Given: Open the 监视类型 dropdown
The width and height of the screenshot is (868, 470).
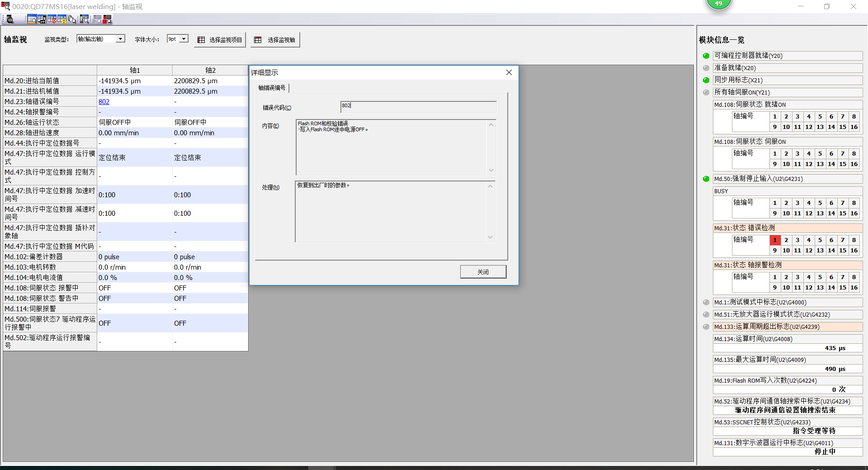Looking at the screenshot, I should [x=120, y=39].
